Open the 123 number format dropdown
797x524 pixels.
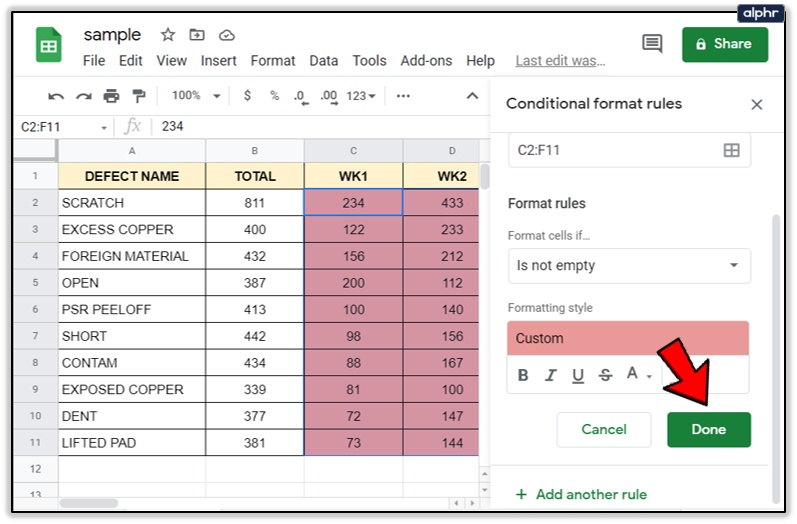tap(360, 96)
